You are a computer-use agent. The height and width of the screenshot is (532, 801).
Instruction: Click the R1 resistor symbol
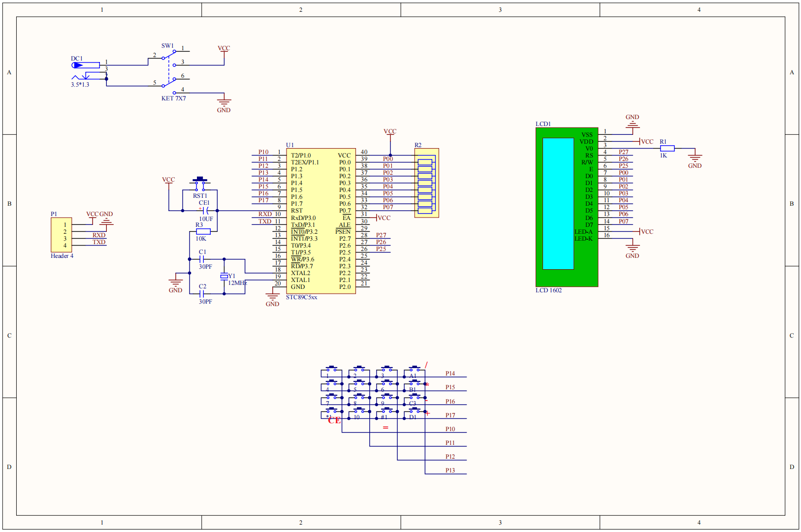click(667, 148)
